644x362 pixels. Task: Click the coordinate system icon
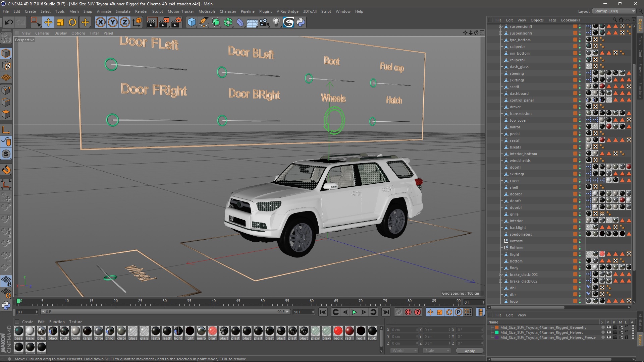[x=137, y=22]
